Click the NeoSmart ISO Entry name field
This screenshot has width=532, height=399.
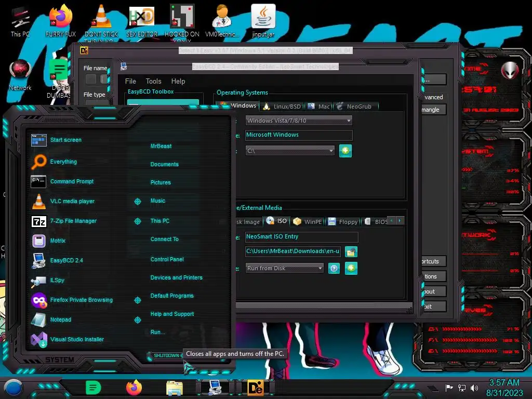(302, 237)
